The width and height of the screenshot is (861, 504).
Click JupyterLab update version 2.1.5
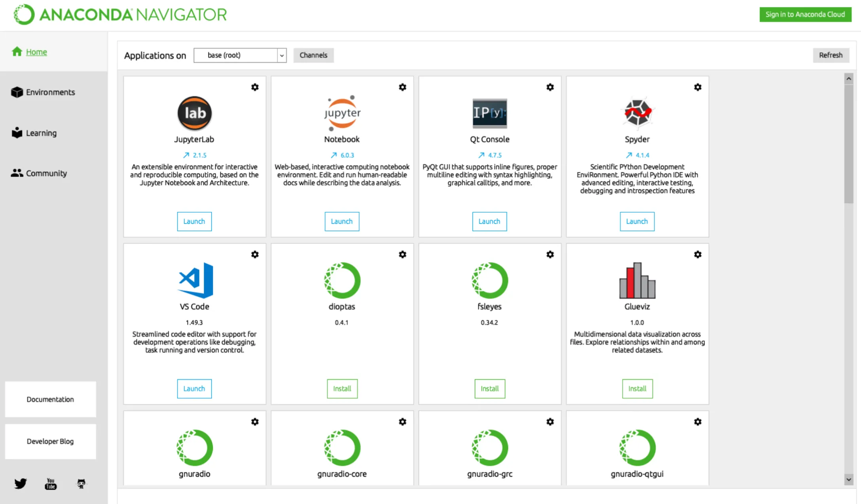pos(195,155)
